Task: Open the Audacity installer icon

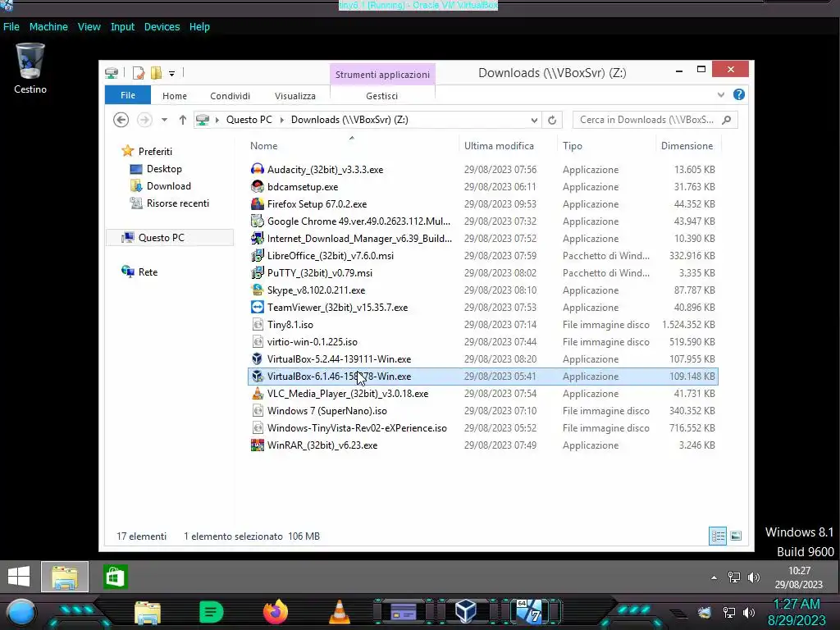Action: pyautogui.click(x=257, y=169)
